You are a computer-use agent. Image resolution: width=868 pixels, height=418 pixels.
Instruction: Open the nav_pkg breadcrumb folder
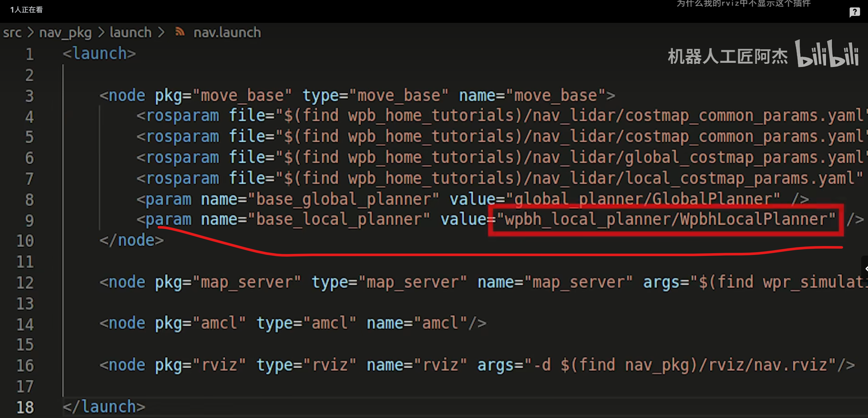[x=65, y=33]
